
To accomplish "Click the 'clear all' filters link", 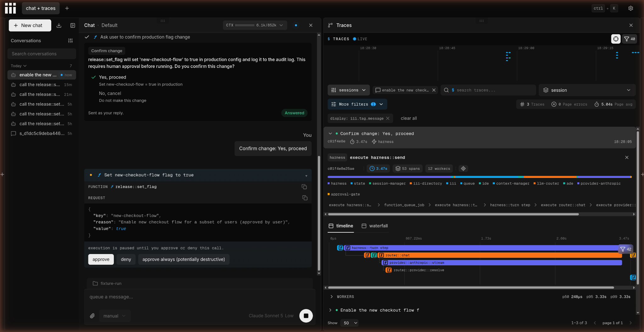I will click(409, 119).
